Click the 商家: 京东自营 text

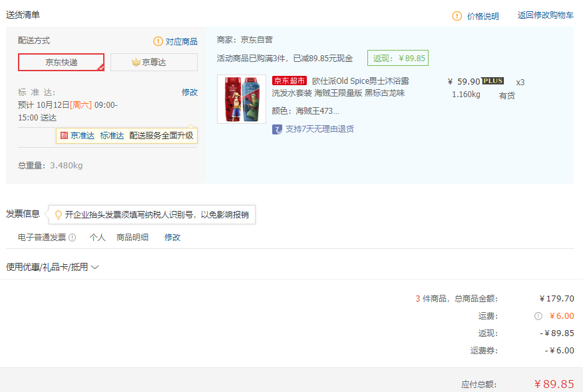(245, 40)
